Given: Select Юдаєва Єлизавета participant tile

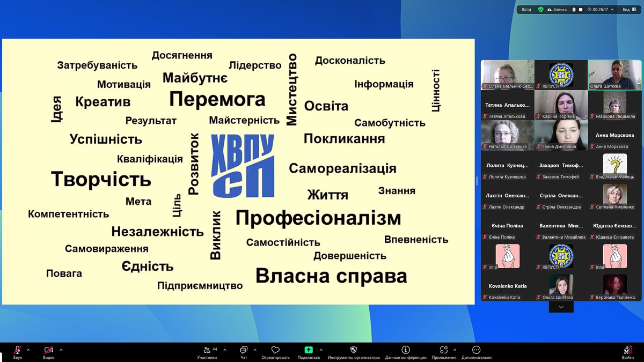Looking at the screenshot, I should [x=614, y=225].
